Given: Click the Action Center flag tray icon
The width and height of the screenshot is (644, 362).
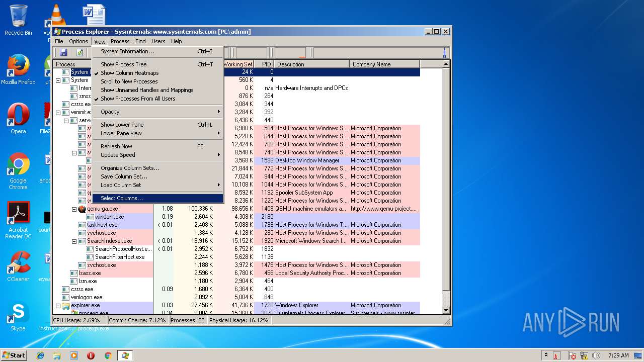Looking at the screenshot, I should click(572, 355).
